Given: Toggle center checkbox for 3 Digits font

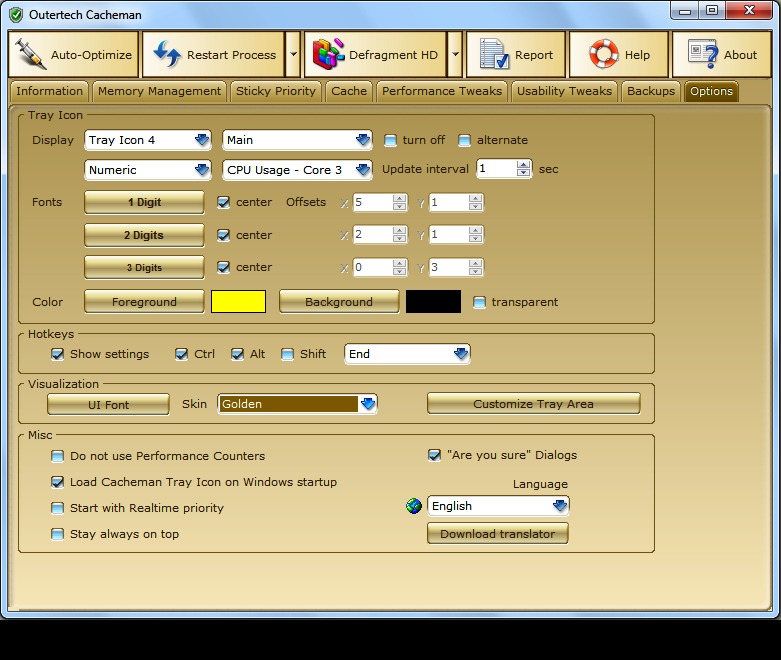Looking at the screenshot, I should 224,267.
